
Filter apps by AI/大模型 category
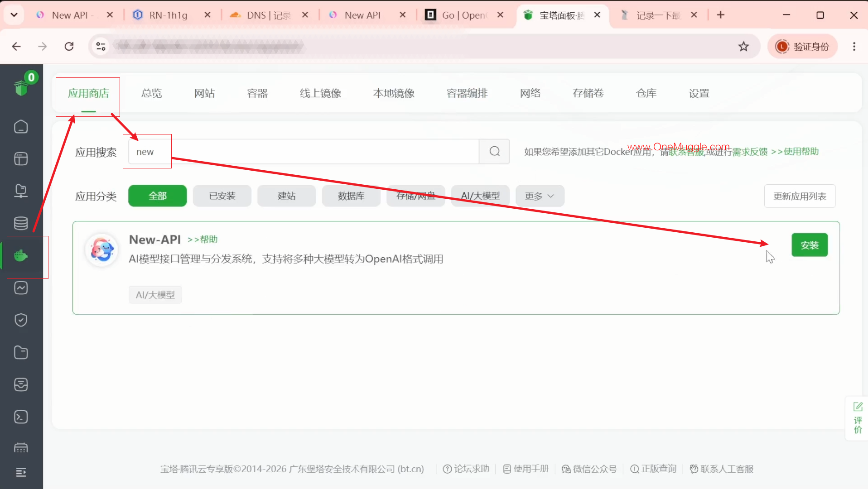click(x=480, y=196)
